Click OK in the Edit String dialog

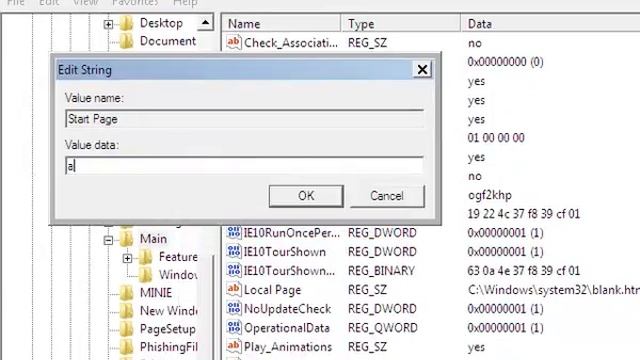pos(306,196)
